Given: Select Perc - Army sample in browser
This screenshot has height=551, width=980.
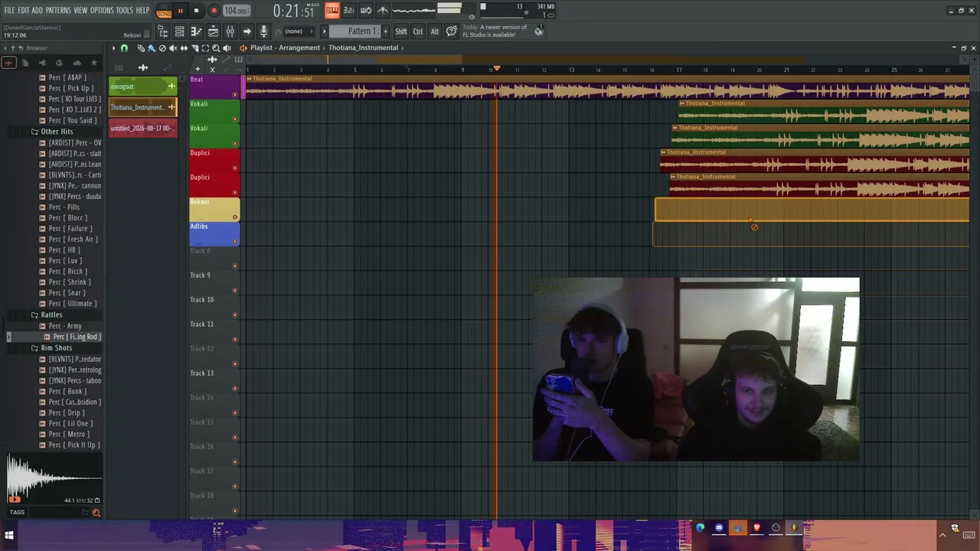Looking at the screenshot, I should click(65, 326).
